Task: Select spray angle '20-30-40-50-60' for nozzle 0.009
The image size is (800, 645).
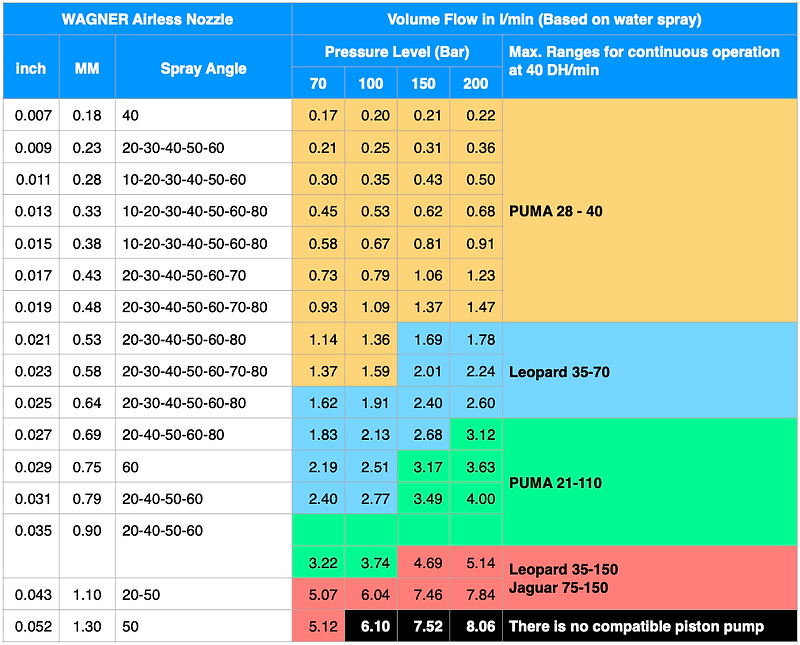Action: (x=173, y=148)
